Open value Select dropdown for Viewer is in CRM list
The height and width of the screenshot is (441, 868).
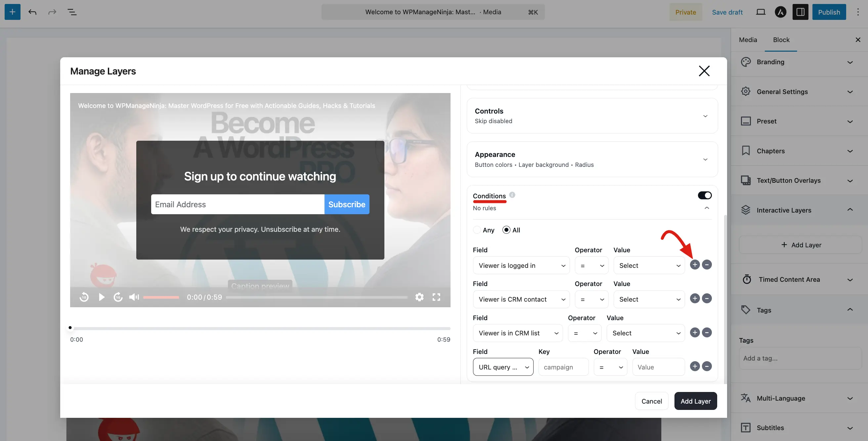point(646,333)
